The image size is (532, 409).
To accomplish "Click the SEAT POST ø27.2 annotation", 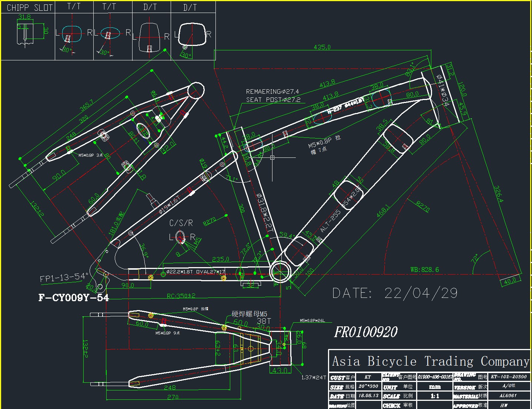I will coord(273,99).
